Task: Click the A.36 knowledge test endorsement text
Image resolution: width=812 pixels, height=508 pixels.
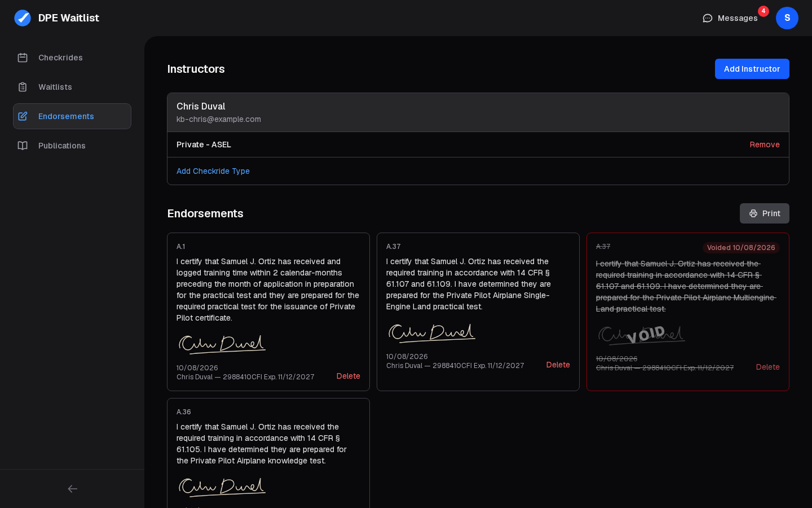Action: [x=262, y=444]
